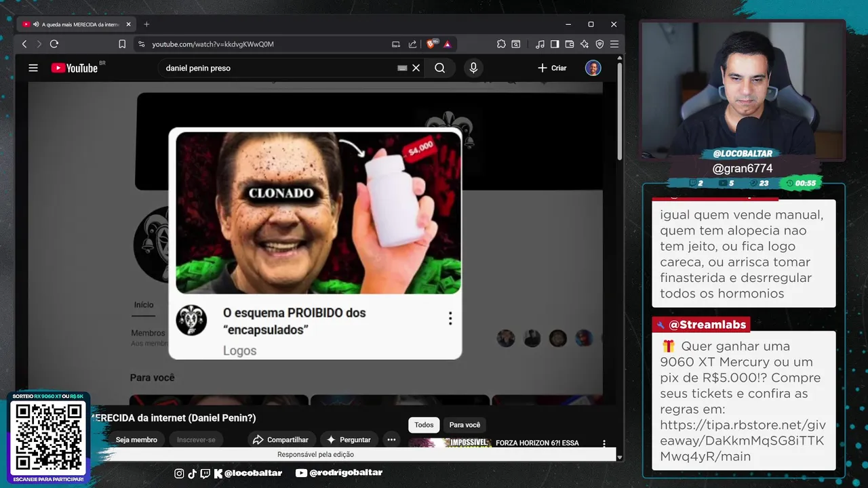Click the 'Para você' section heading
This screenshot has width=868, height=488.
tap(153, 378)
